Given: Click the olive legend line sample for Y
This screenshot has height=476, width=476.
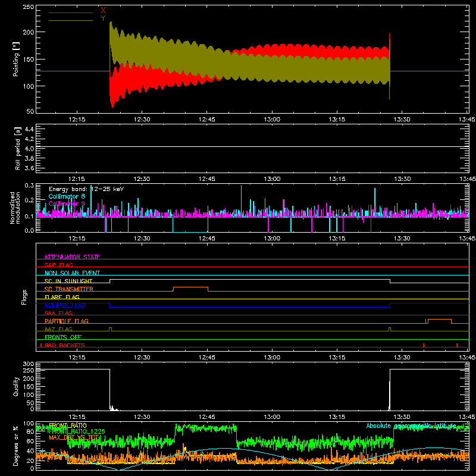Looking at the screenshot, I should [x=71, y=20].
